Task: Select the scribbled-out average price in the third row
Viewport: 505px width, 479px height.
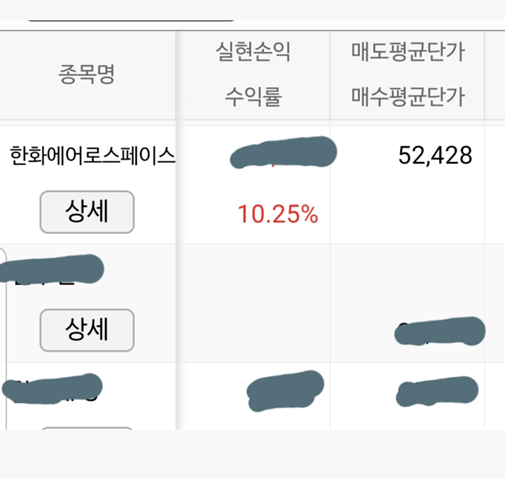Action: (437, 391)
